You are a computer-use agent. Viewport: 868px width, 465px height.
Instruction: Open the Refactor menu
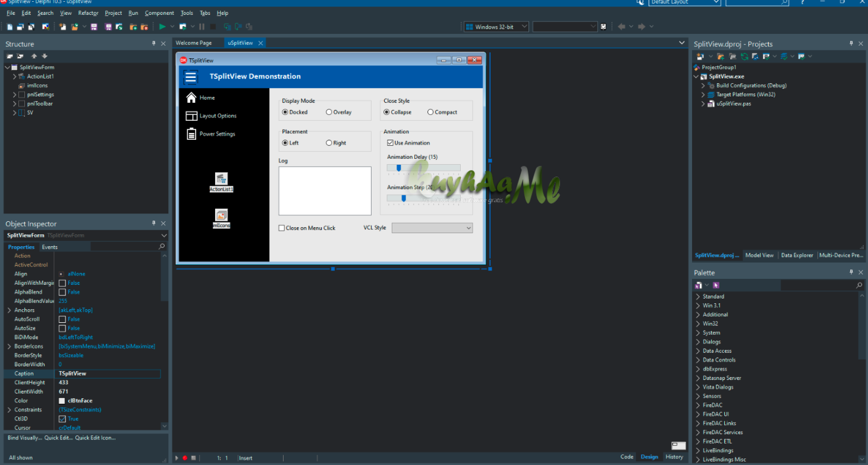[x=88, y=13]
